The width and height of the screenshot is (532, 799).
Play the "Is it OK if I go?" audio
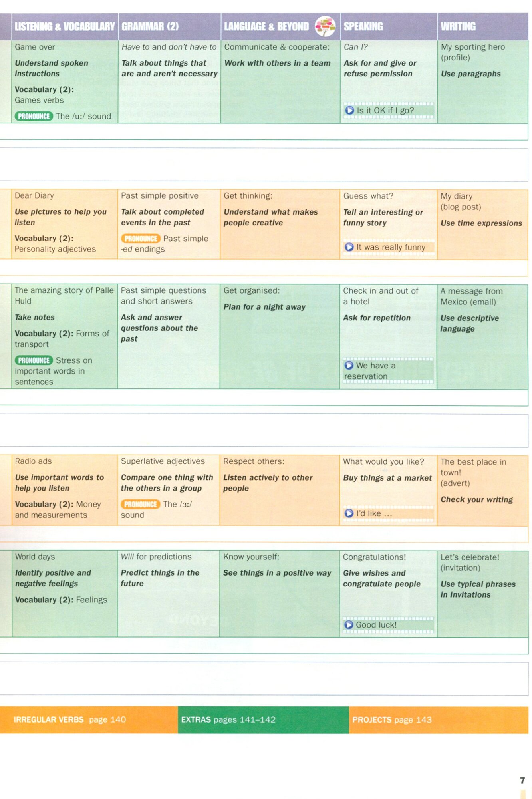coord(349,110)
